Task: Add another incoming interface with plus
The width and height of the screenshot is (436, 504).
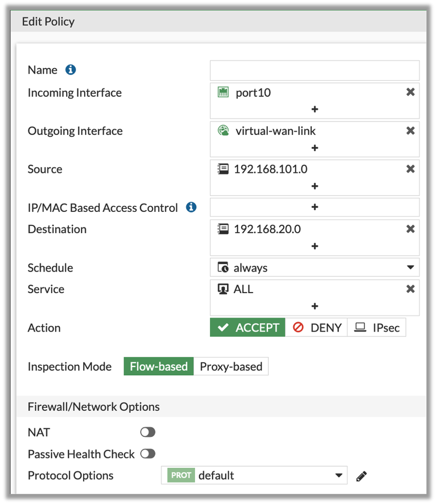Action: tap(314, 109)
